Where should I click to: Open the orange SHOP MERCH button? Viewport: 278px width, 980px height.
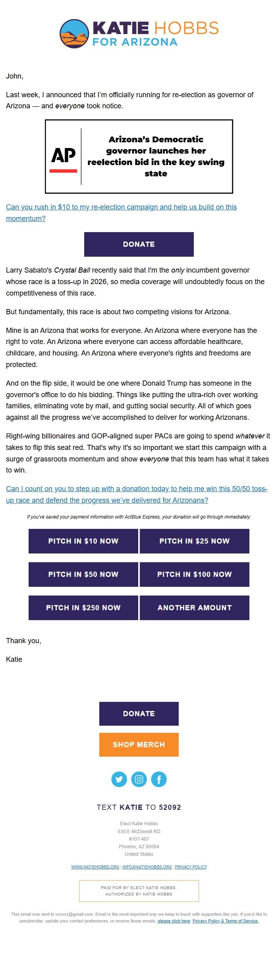[139, 744]
